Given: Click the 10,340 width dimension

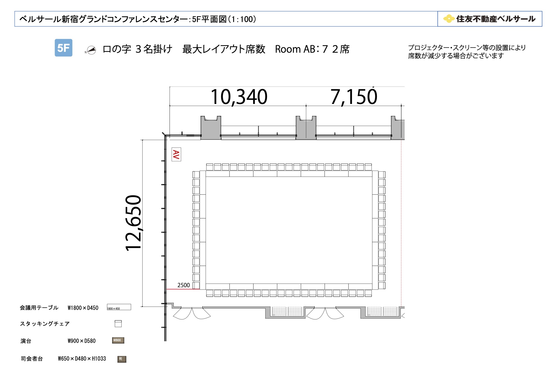Looking at the screenshot, I should coord(239,97).
